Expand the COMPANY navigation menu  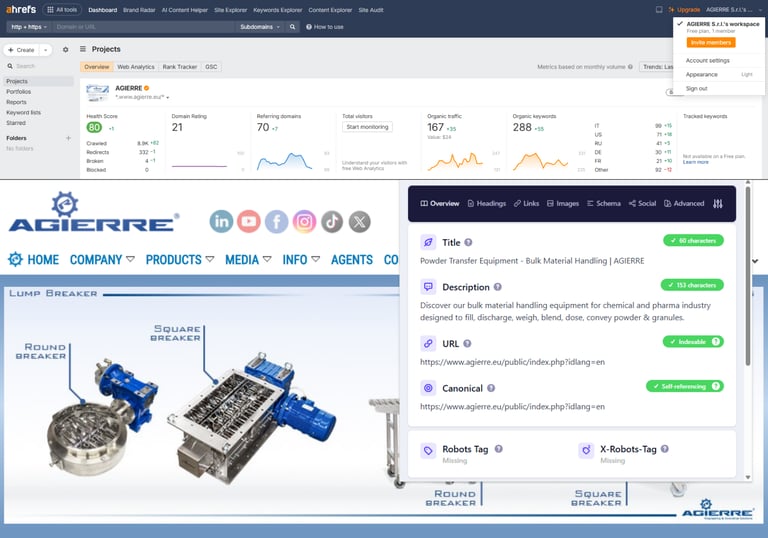pyautogui.click(x=102, y=259)
